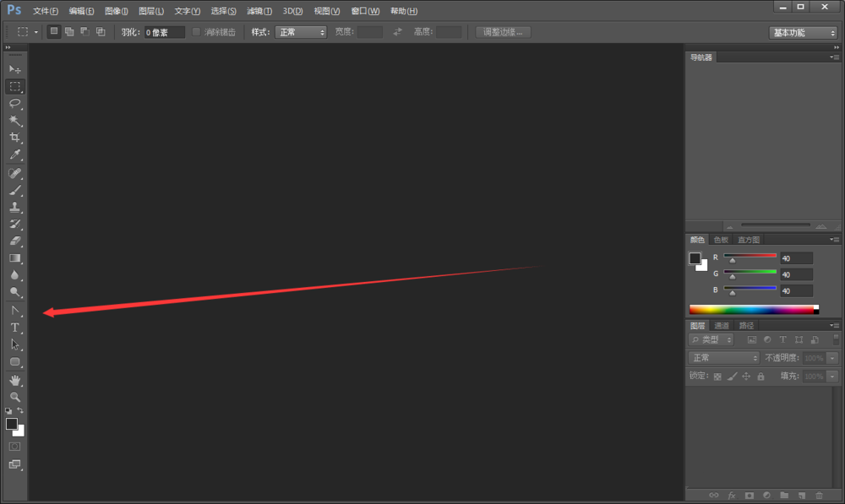
Task: Click the add layer style fx button
Action: (731, 495)
